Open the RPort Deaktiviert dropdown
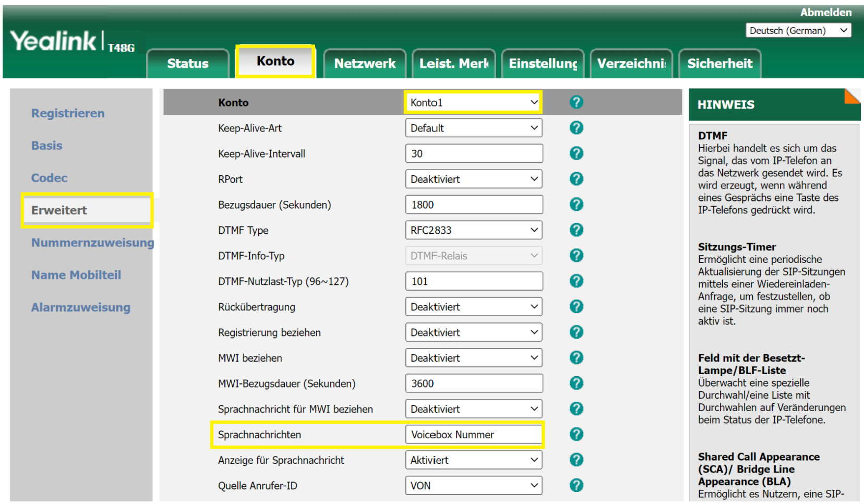864x504 pixels. [x=474, y=179]
